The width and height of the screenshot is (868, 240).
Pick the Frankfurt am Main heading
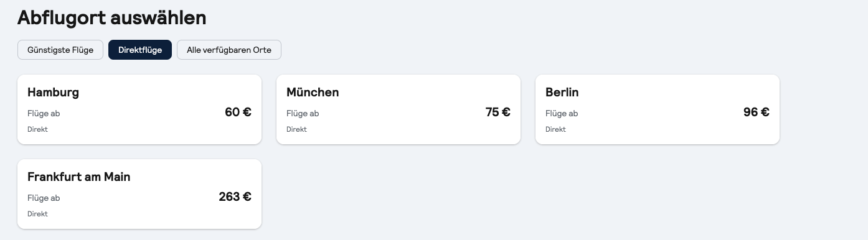tap(79, 177)
